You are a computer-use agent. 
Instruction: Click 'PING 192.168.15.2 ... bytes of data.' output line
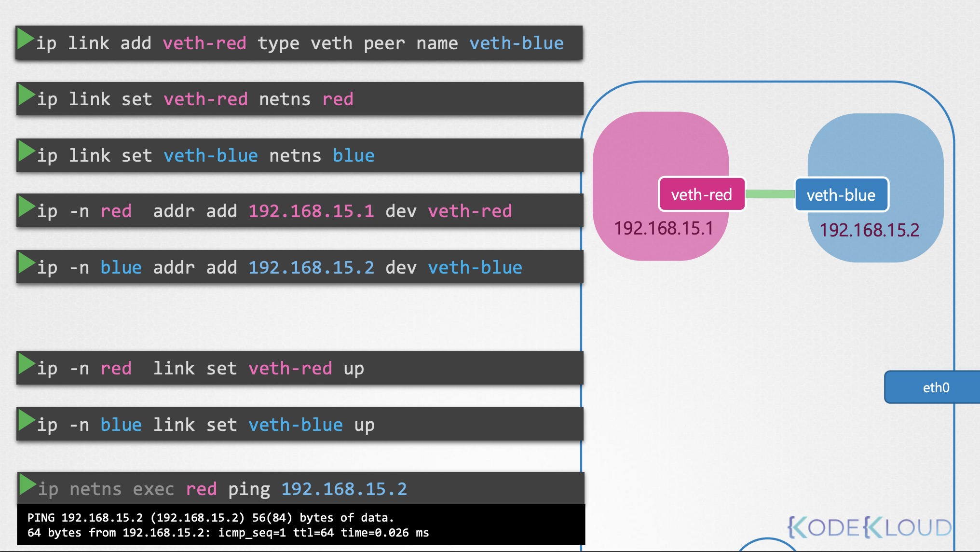pos(211,518)
